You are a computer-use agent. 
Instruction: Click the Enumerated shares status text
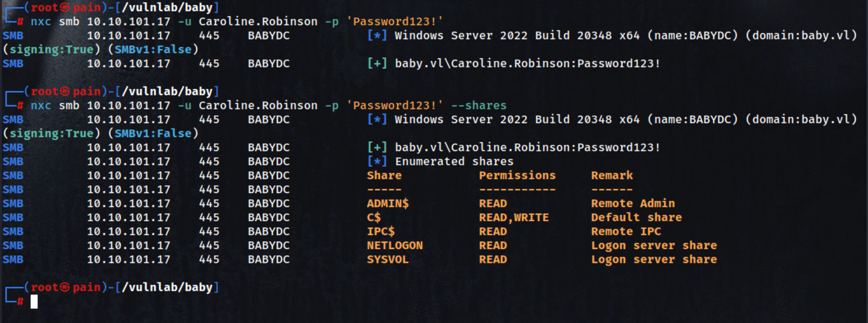pyautogui.click(x=454, y=161)
